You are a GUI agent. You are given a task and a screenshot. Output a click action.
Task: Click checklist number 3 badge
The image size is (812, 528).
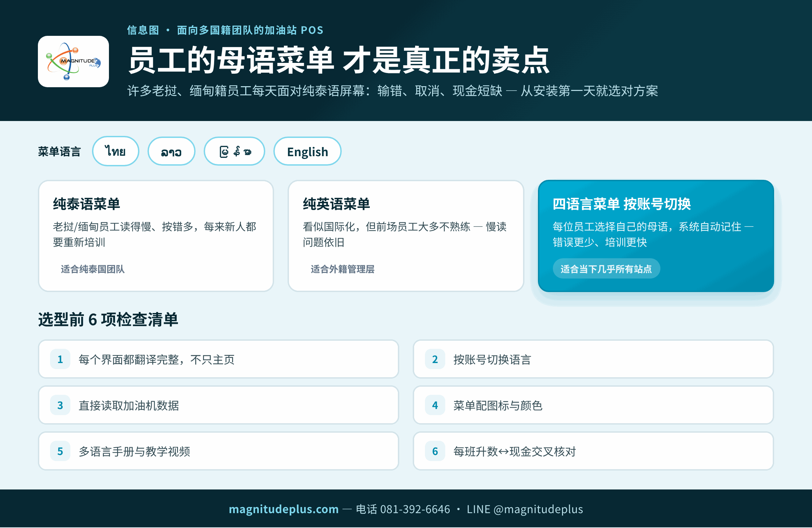(x=60, y=406)
